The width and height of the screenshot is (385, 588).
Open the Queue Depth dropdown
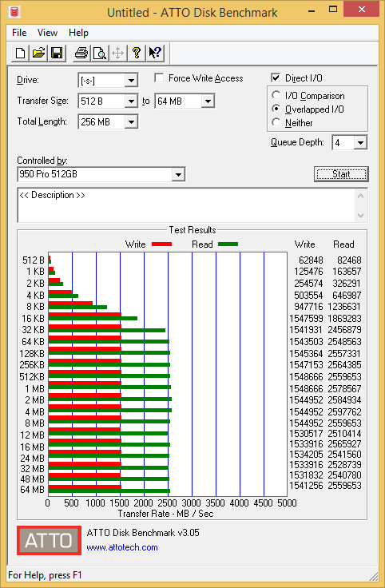coord(360,142)
